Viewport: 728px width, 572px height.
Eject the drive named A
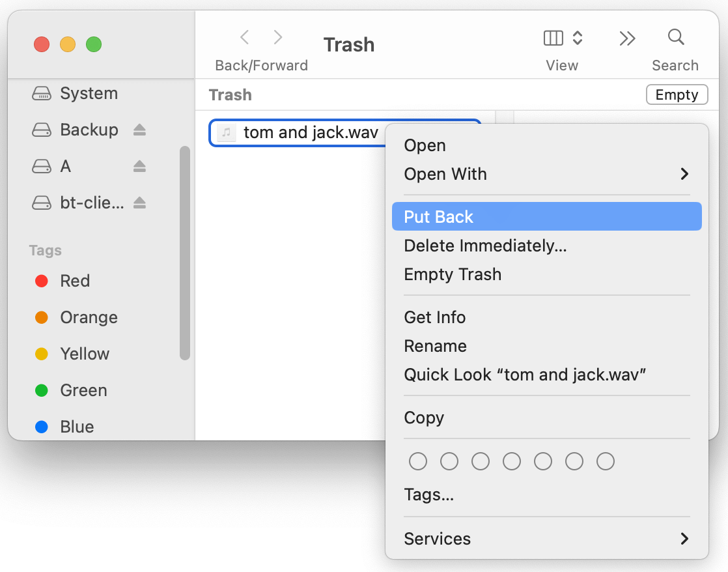point(139,166)
